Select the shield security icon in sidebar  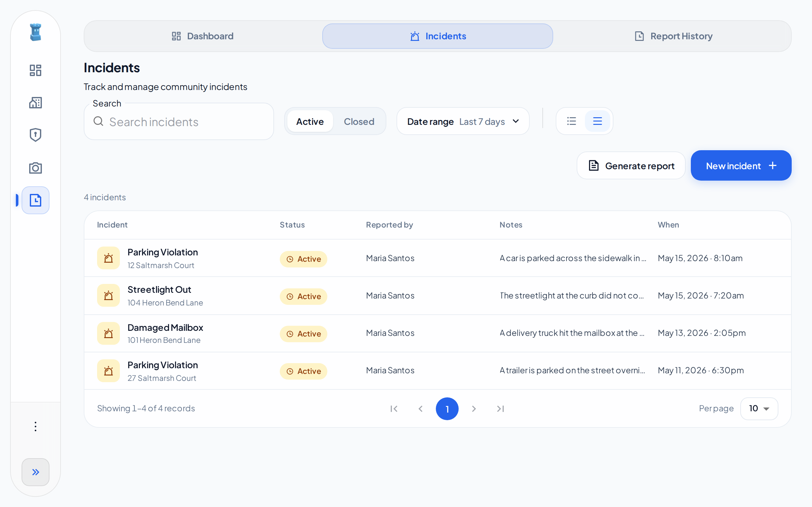coord(35,135)
